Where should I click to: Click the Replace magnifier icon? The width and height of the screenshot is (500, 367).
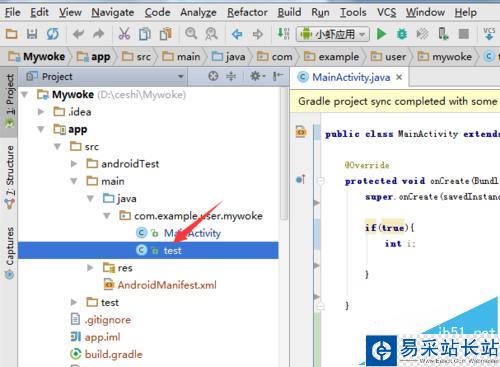211,34
